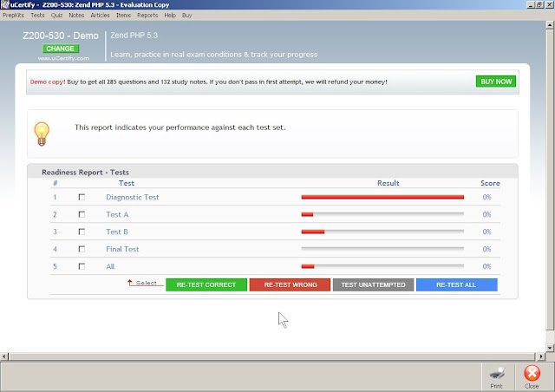Tick the Diagnostic Test checkbox
555x392 pixels.
[x=82, y=197]
